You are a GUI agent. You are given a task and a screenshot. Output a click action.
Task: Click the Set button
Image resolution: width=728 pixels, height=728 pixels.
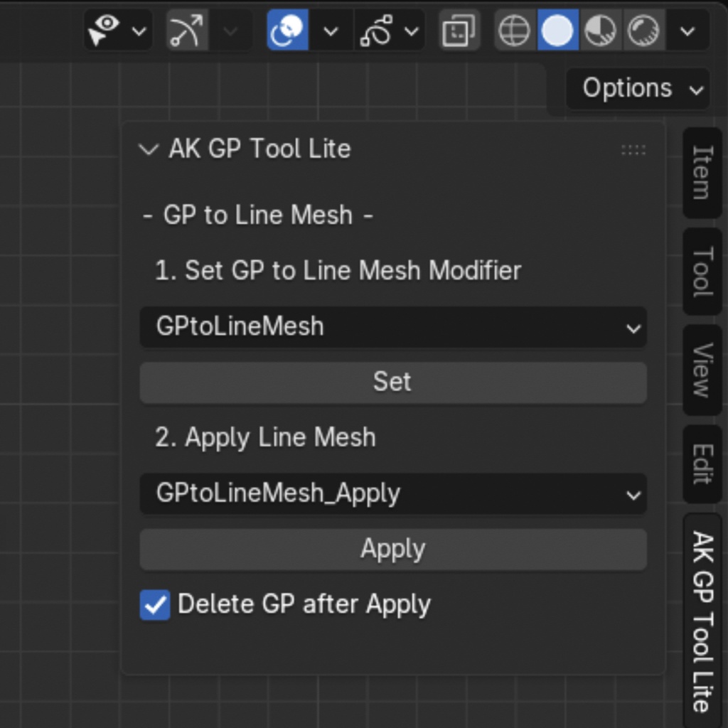pos(393,382)
